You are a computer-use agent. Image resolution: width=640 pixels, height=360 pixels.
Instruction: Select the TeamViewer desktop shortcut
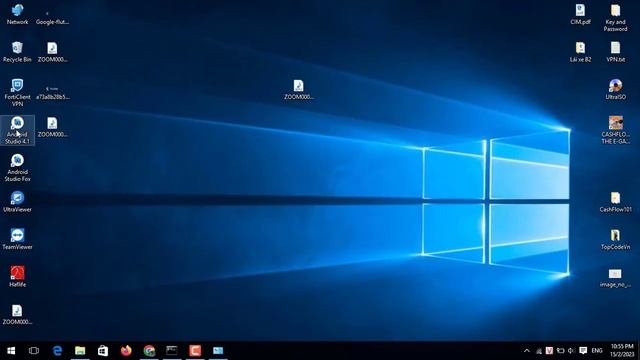(x=17, y=239)
